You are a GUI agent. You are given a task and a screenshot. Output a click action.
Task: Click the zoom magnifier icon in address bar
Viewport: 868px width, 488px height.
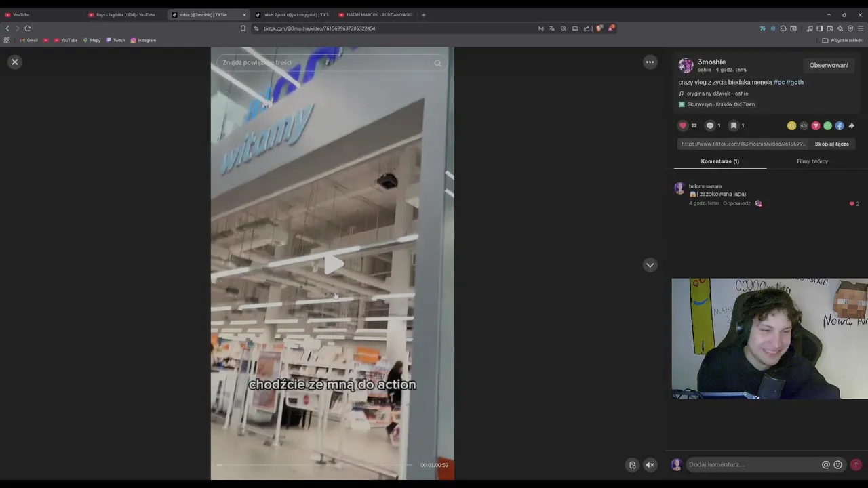(563, 28)
